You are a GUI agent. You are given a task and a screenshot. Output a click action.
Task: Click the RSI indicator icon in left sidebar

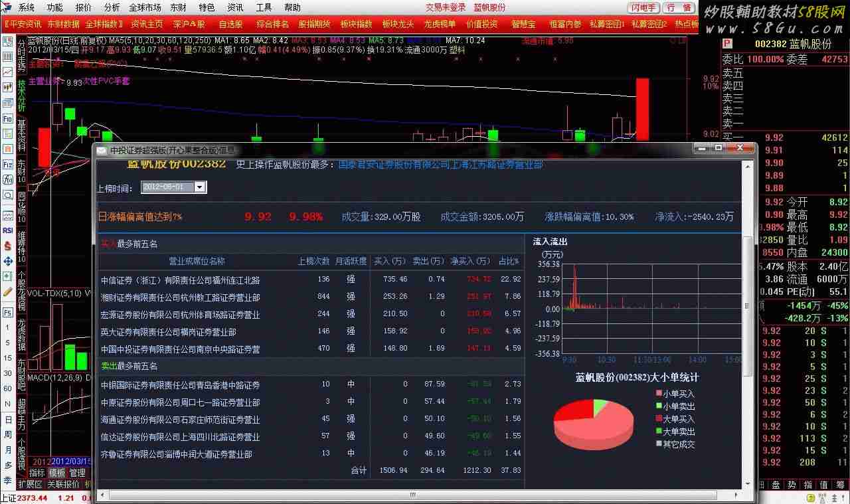[x=8, y=230]
